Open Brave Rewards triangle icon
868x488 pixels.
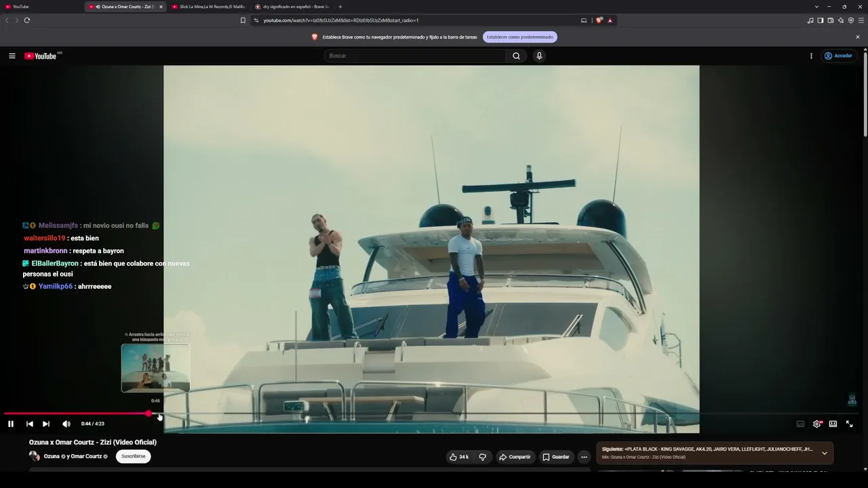click(610, 20)
